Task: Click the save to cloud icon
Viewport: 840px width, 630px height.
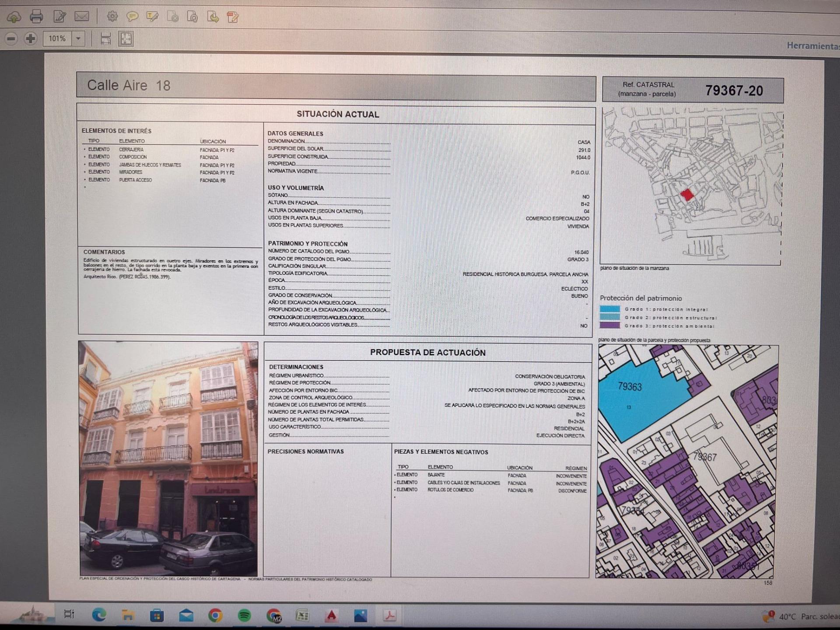Action: point(14,17)
